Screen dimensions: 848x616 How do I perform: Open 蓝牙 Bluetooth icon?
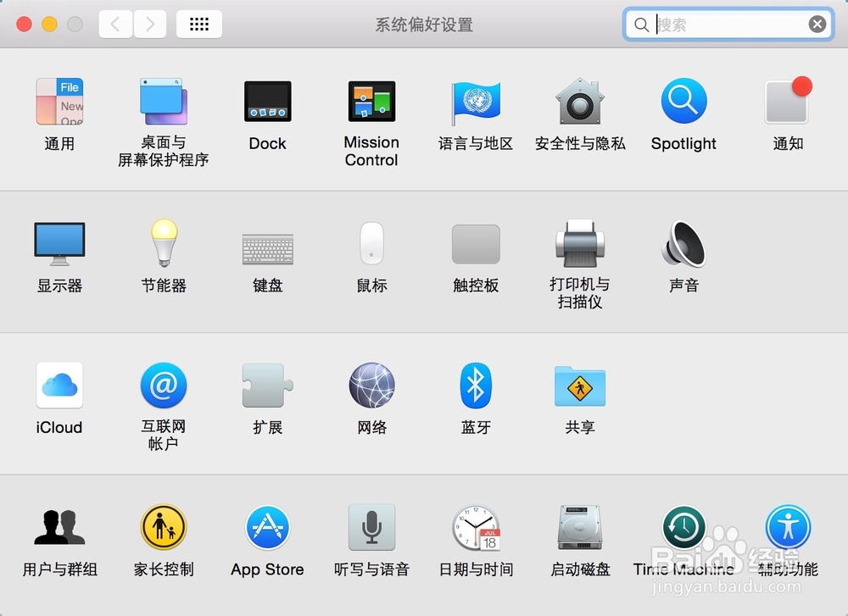[x=476, y=386]
